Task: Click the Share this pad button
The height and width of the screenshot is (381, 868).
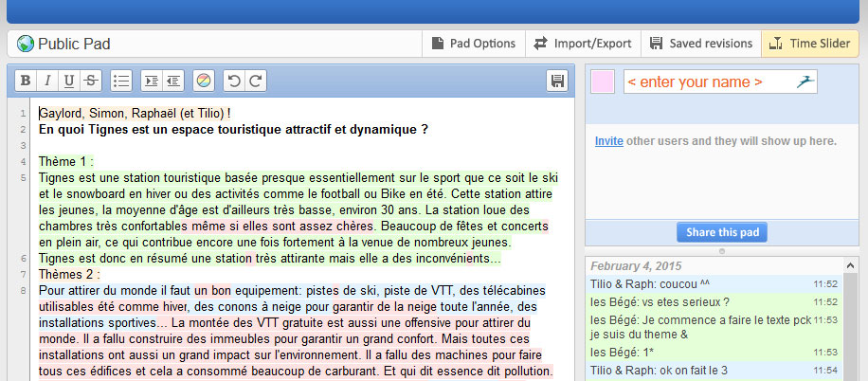Action: pyautogui.click(x=722, y=233)
